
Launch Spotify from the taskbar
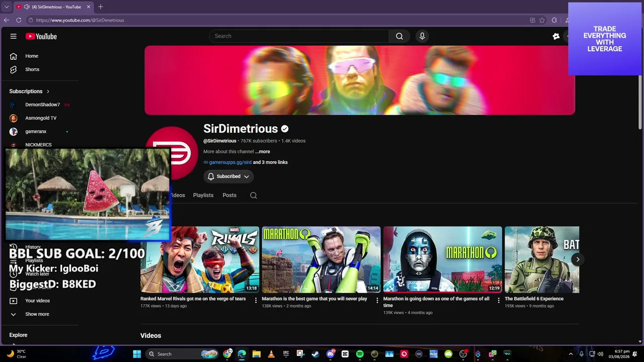360,354
